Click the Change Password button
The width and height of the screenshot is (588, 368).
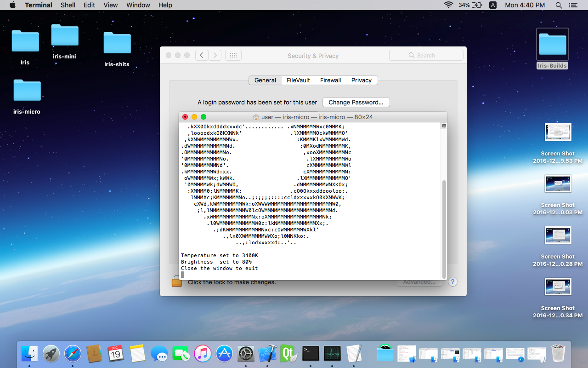[356, 102]
